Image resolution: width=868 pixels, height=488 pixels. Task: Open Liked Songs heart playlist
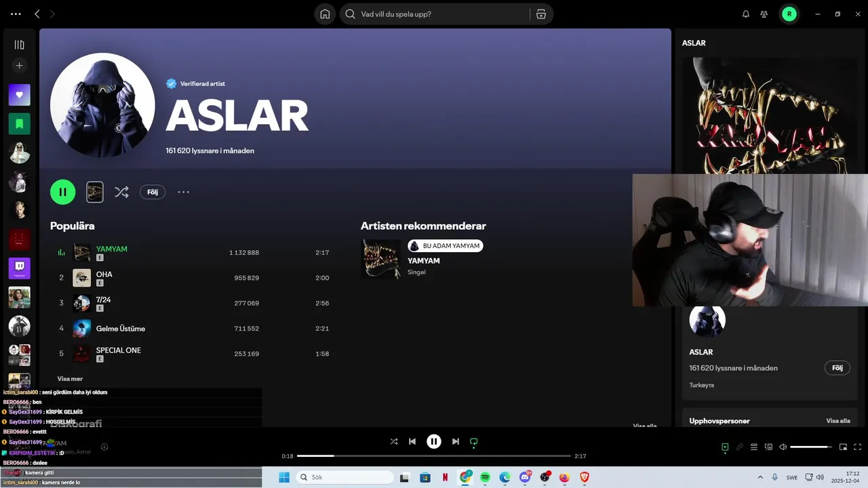pyautogui.click(x=19, y=95)
